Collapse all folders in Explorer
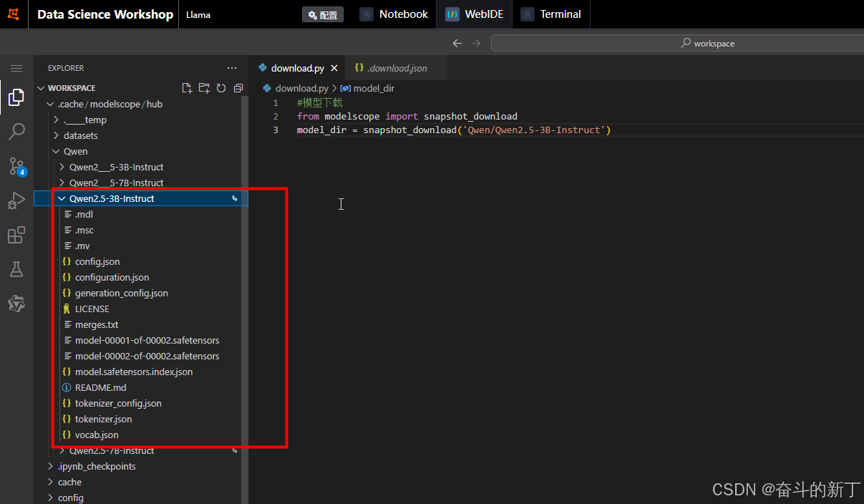This screenshot has height=504, width=864. pos(238,88)
